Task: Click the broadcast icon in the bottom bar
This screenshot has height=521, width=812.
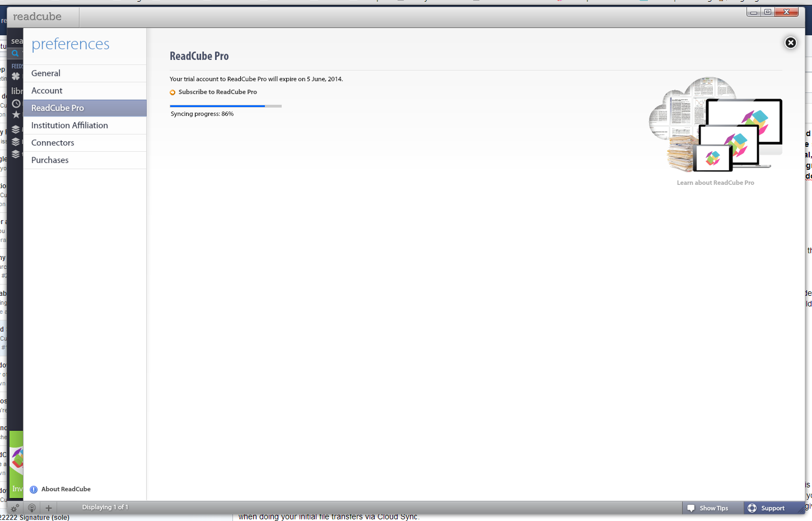Action: (32, 508)
